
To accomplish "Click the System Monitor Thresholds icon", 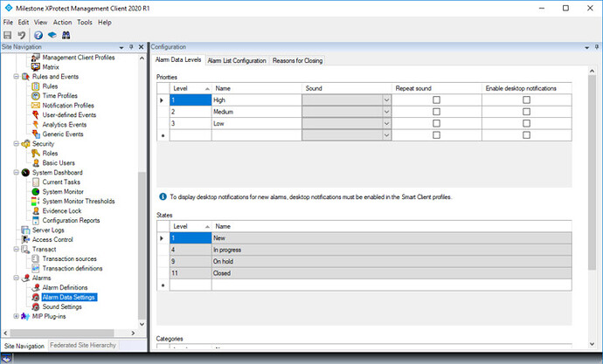I will [x=35, y=201].
